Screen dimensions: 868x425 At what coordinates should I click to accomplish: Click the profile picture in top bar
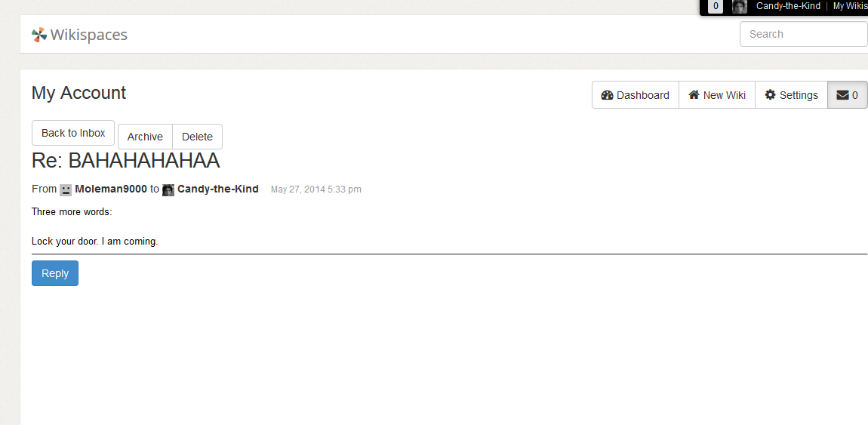[740, 6]
